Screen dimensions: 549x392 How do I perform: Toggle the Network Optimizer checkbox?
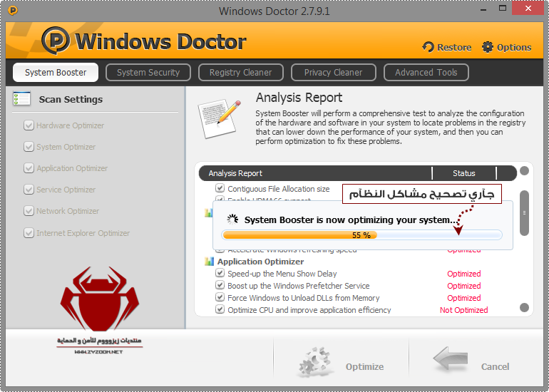(29, 211)
